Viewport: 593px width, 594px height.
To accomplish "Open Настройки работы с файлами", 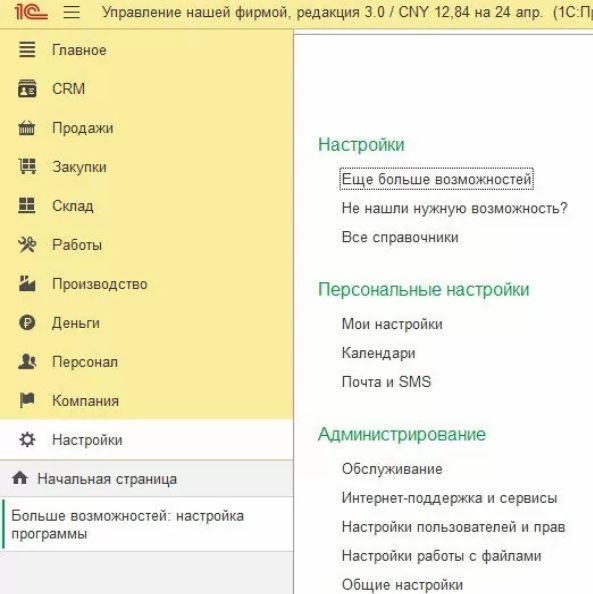I will 441,556.
